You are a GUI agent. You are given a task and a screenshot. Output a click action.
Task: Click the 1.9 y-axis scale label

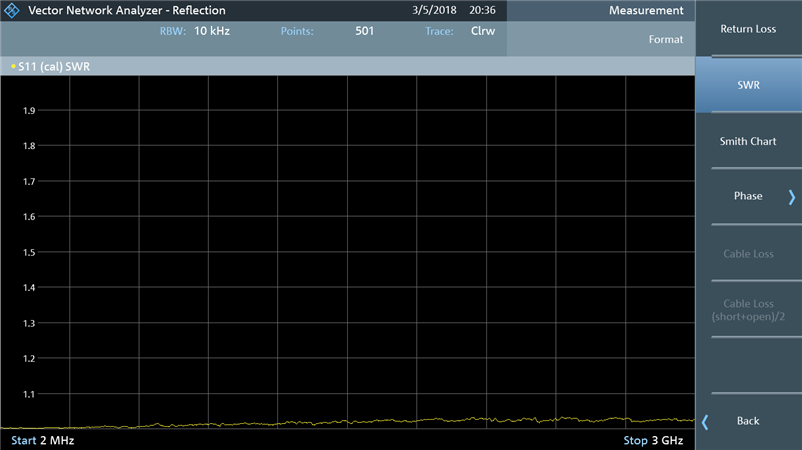29,110
